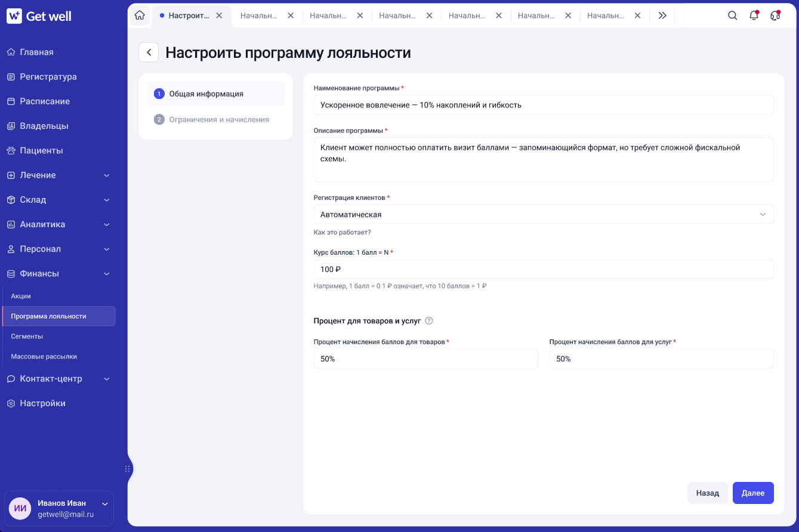
Task: Click the Курс баллов field
Action: click(x=544, y=269)
